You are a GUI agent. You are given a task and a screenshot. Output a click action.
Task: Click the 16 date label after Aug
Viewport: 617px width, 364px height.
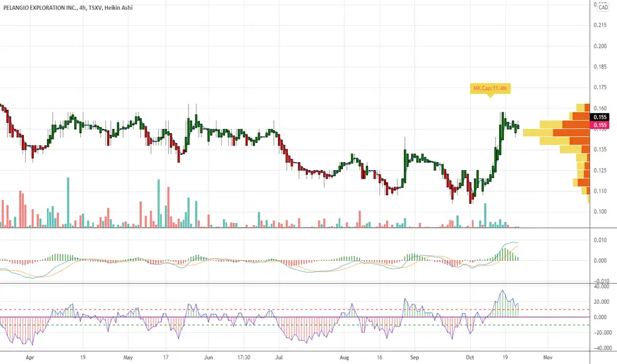point(380,357)
